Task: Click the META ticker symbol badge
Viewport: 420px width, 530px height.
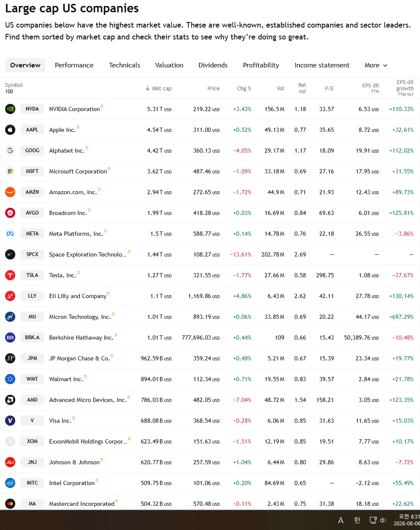Action: 32,234
